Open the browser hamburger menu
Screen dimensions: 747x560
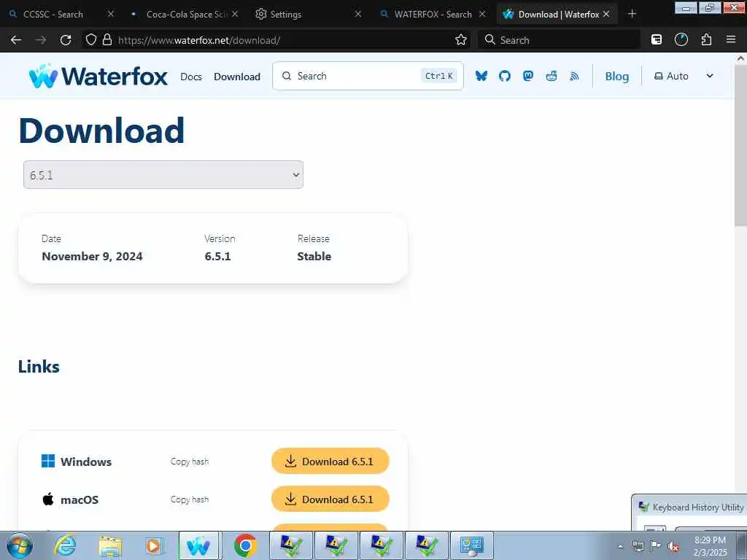coord(731,40)
